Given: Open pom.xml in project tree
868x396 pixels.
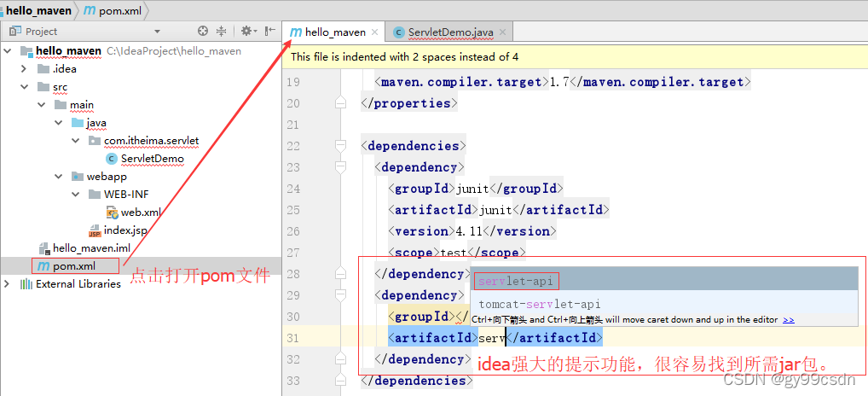Looking at the screenshot, I should coord(74,266).
